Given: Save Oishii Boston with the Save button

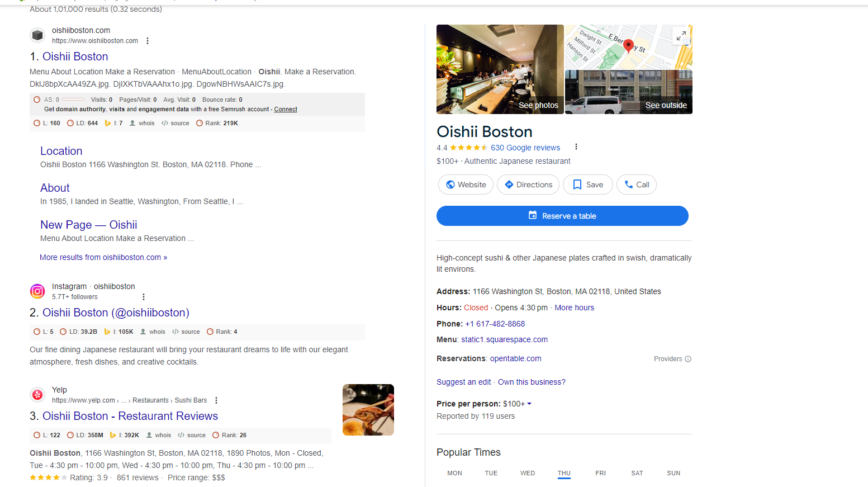Looking at the screenshot, I should [588, 185].
